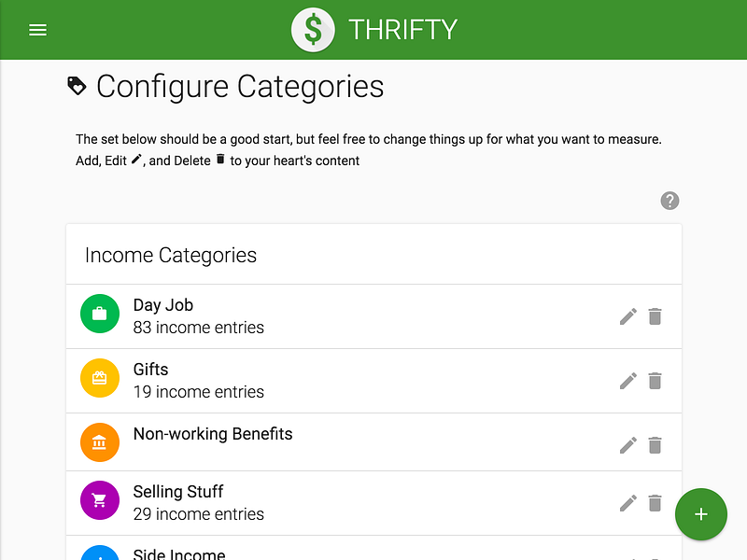Click the green briefcase icon for Day Job
This screenshot has height=560, width=747.
[100, 314]
